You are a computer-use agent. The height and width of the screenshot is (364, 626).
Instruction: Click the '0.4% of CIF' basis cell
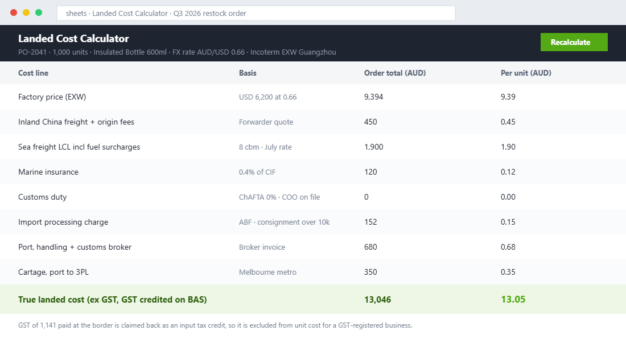[x=257, y=172]
